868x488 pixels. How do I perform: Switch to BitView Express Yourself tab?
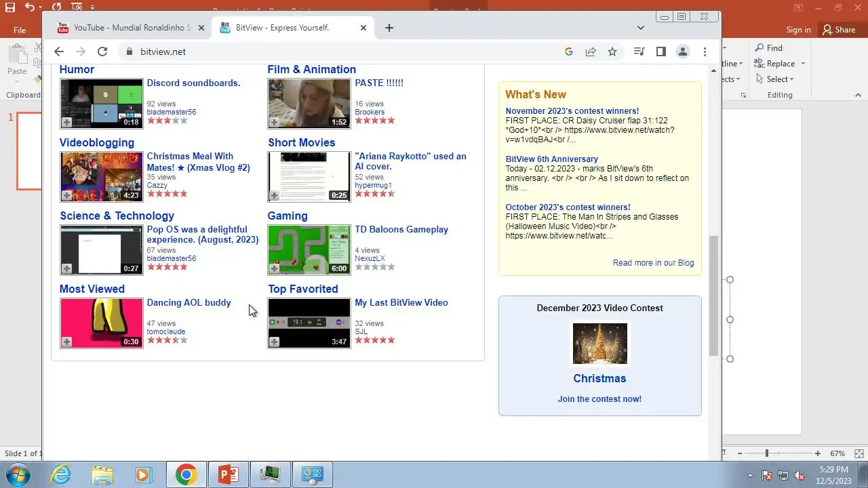(293, 28)
